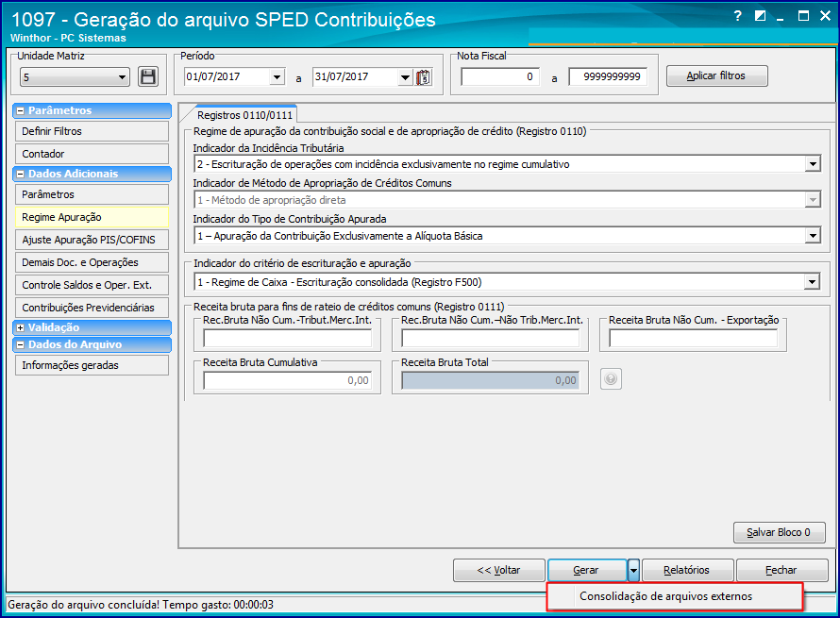The height and width of the screenshot is (618, 840).
Task: Select Regime Apuração sidebar item
Action: tap(92, 217)
